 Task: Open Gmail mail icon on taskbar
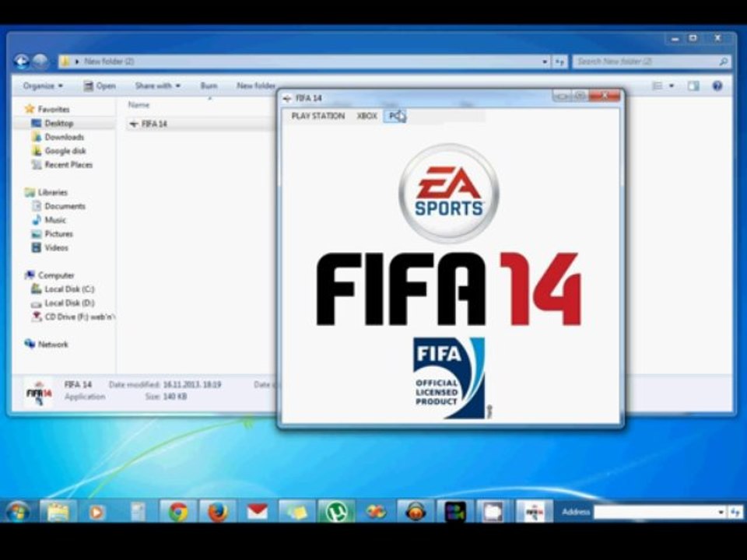(x=258, y=512)
